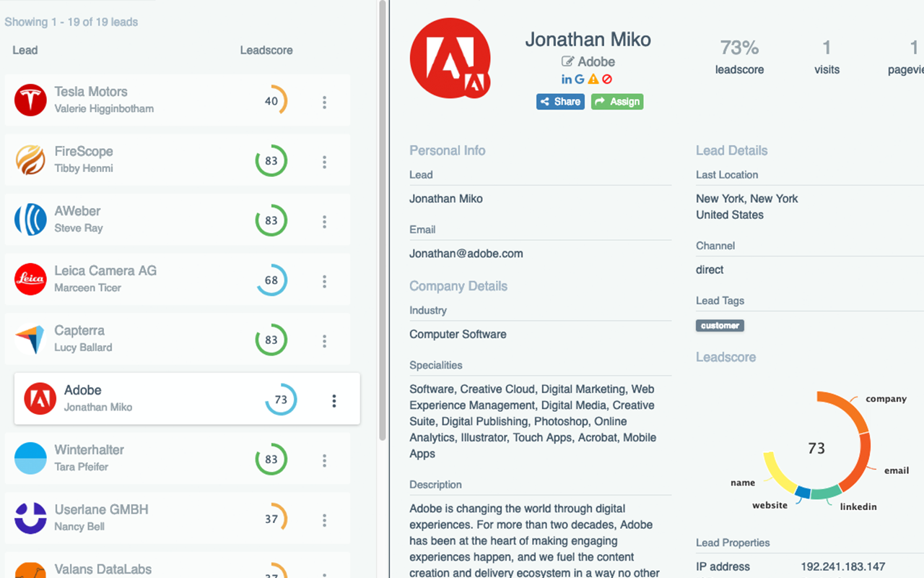The height and width of the screenshot is (578, 924).
Task: Click the Adobe logo in lead list
Action: click(40, 399)
